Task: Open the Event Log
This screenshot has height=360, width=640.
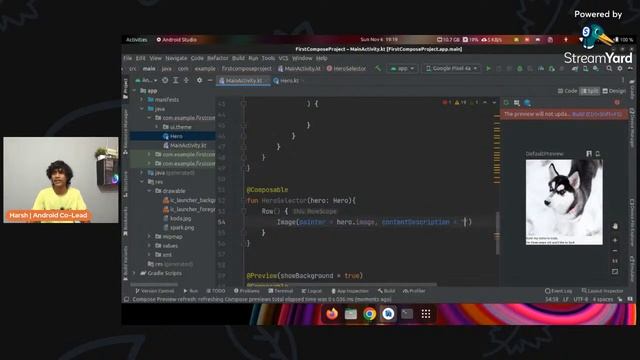Action: point(558,291)
